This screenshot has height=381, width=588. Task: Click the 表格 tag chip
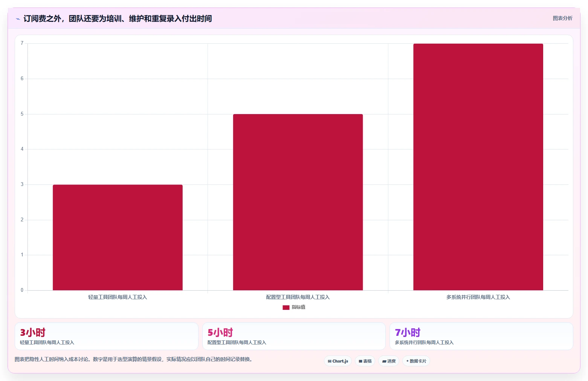[x=365, y=361]
